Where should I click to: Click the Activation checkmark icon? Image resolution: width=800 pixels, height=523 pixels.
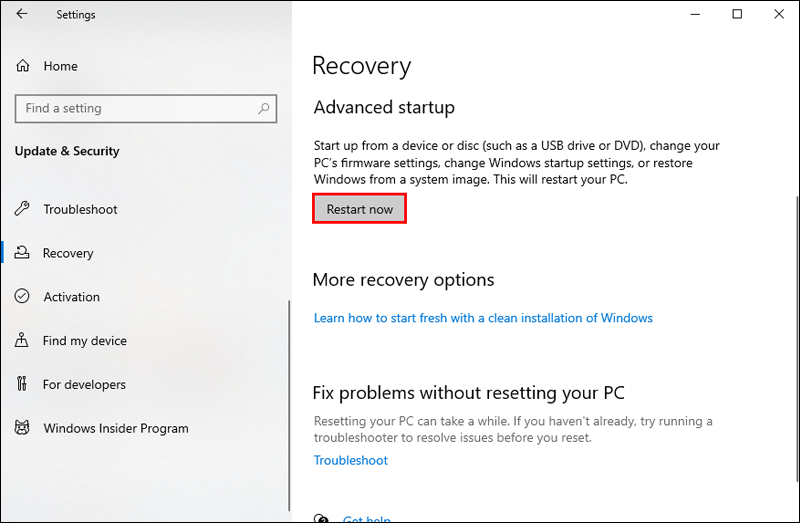[23, 297]
